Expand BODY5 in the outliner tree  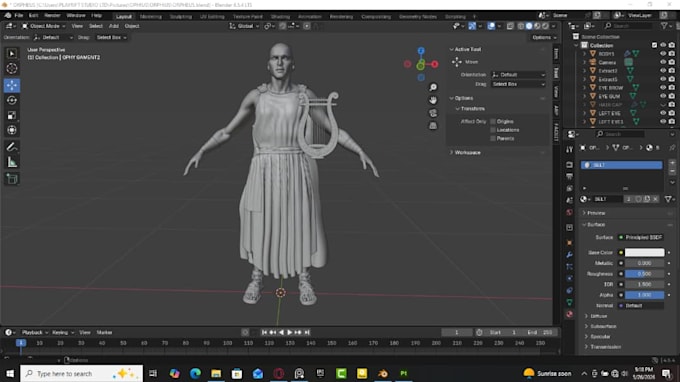click(x=584, y=54)
